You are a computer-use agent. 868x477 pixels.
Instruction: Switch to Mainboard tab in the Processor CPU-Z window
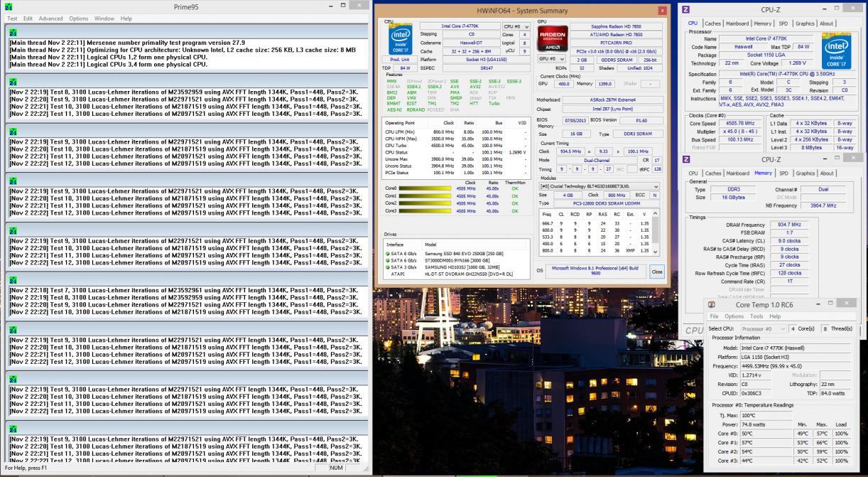(x=737, y=23)
